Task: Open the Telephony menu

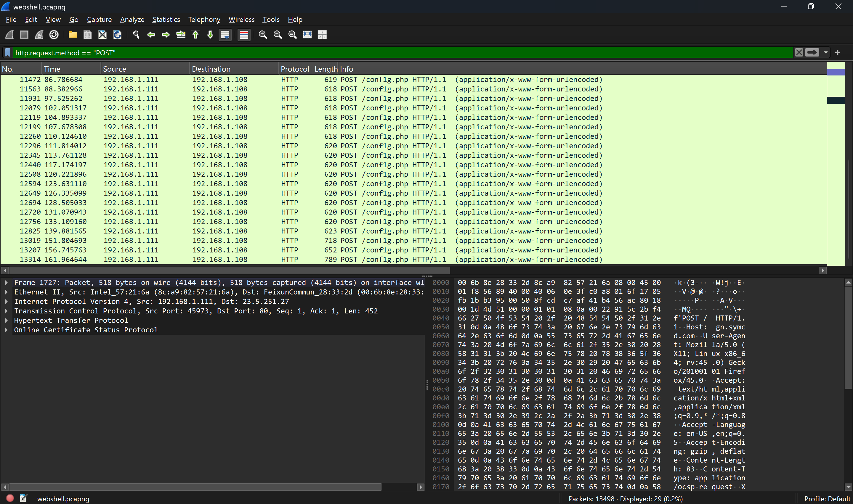Action: click(204, 19)
